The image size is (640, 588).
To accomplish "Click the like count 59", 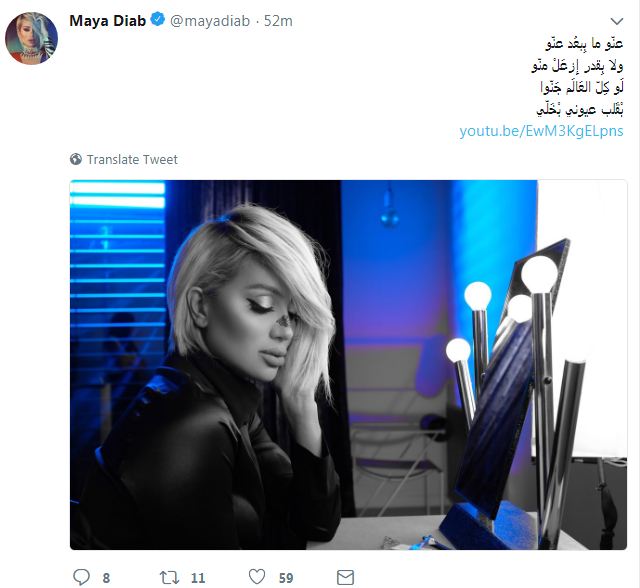I will coord(286,578).
